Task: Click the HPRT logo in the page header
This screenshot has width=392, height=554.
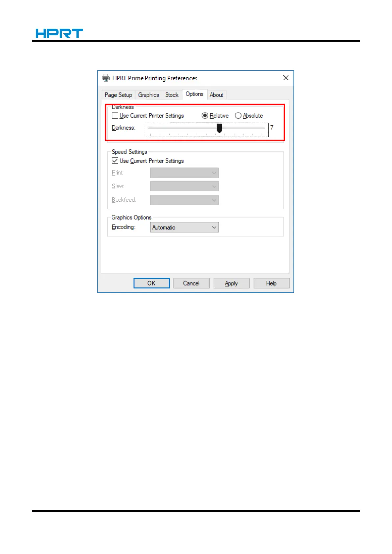Action: [x=59, y=34]
